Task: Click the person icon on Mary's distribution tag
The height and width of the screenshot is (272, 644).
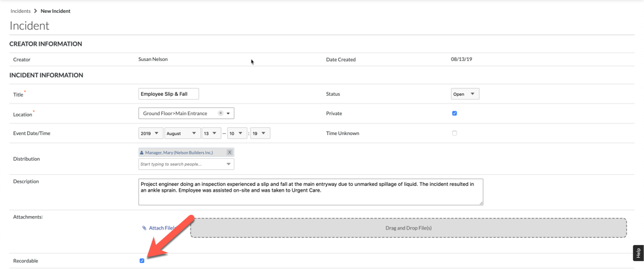Action: (x=142, y=152)
